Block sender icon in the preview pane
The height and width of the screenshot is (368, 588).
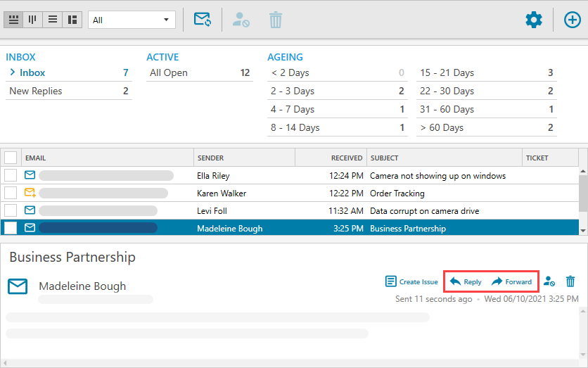(x=549, y=281)
